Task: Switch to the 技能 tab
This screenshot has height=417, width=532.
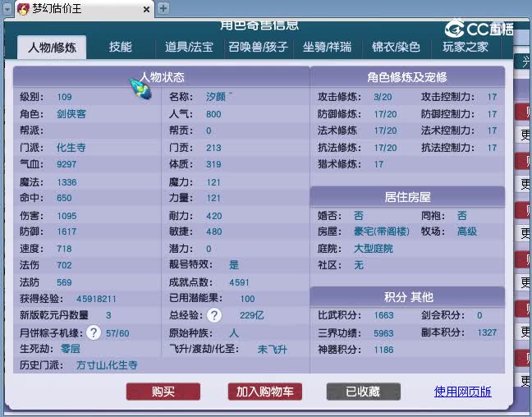Action: (120, 47)
